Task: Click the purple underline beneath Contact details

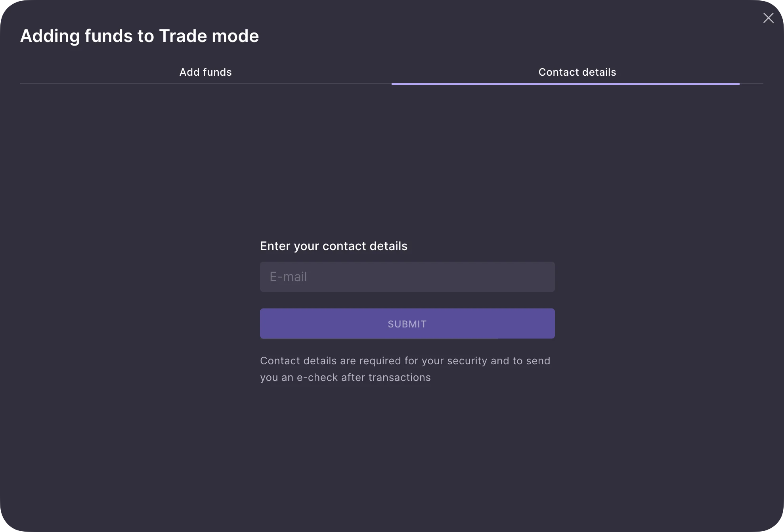Action: pyautogui.click(x=565, y=84)
